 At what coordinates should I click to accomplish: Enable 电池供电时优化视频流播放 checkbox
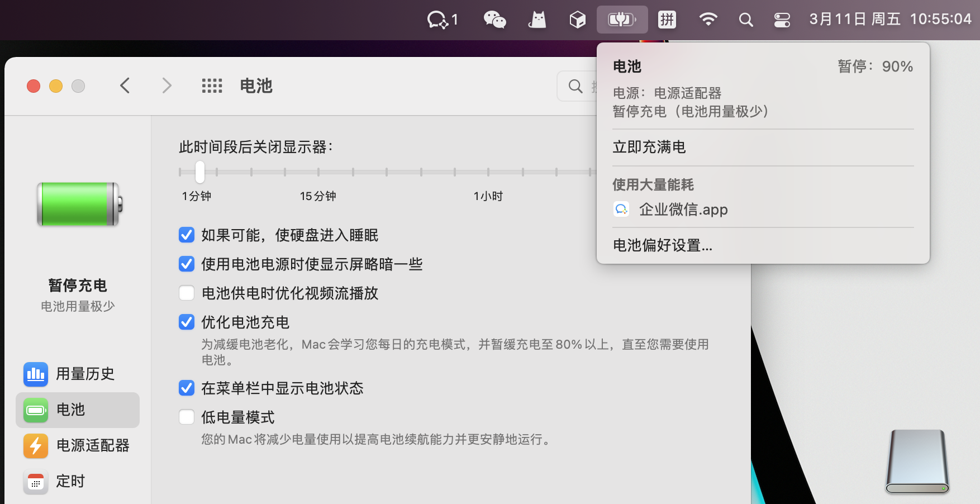click(187, 293)
